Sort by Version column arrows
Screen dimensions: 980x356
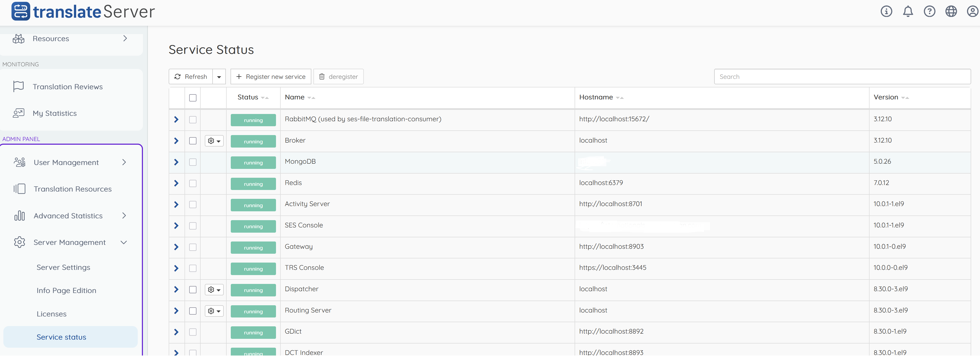pyautogui.click(x=905, y=98)
